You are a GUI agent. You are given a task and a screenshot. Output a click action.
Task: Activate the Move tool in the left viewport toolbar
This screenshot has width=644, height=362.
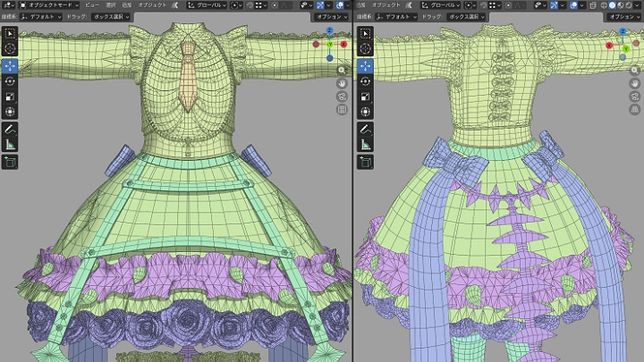[10, 65]
